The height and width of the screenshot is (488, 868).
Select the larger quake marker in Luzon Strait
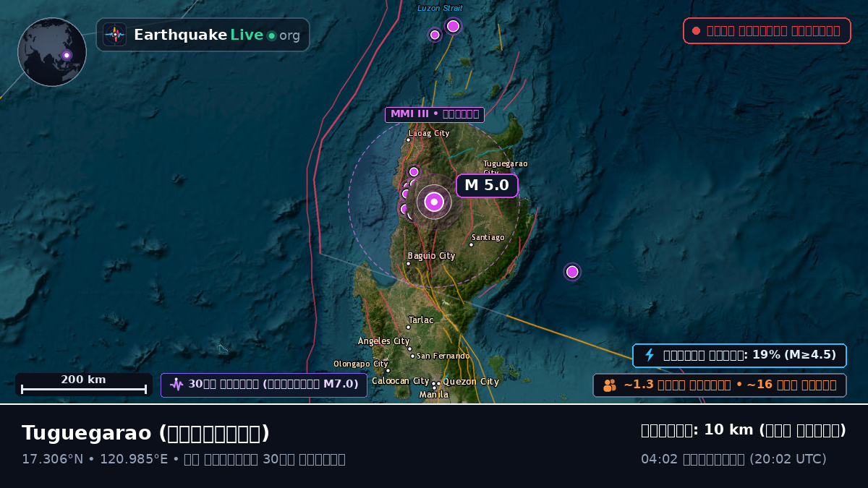[x=453, y=26]
